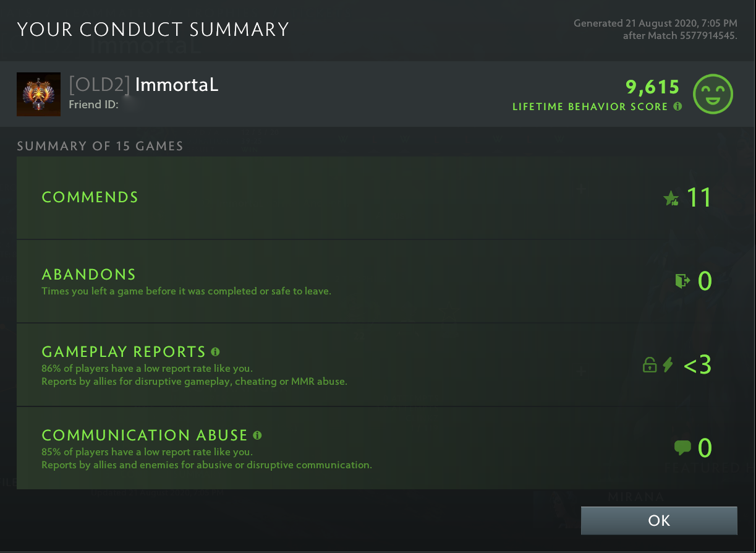Click the lightning bolt icon near gameplay reports
Viewport: 756px width, 553px height.
point(669,364)
